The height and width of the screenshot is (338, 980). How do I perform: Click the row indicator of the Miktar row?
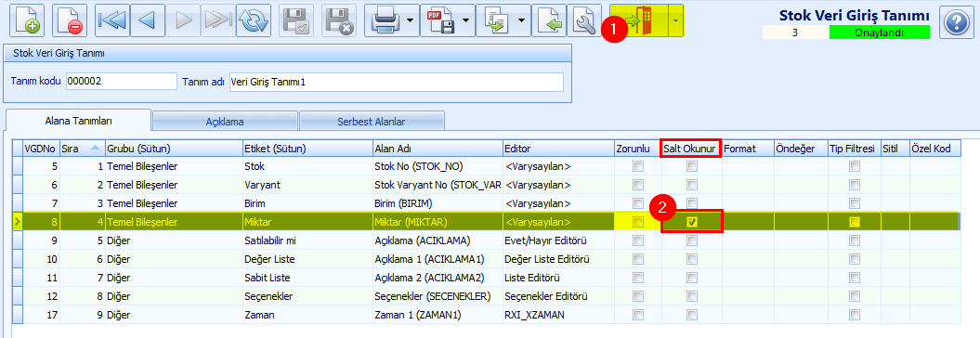pyautogui.click(x=18, y=222)
